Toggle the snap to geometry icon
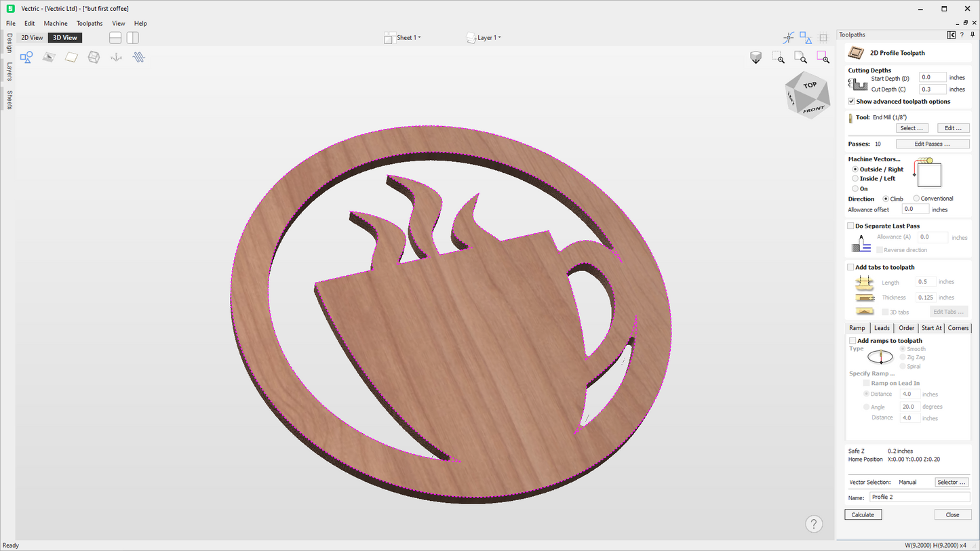 click(x=788, y=38)
